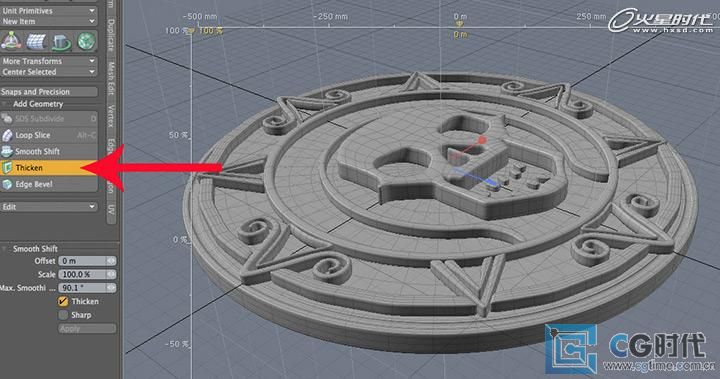
Task: Click the 250 mm ruler label
Action: pyautogui.click(x=591, y=16)
